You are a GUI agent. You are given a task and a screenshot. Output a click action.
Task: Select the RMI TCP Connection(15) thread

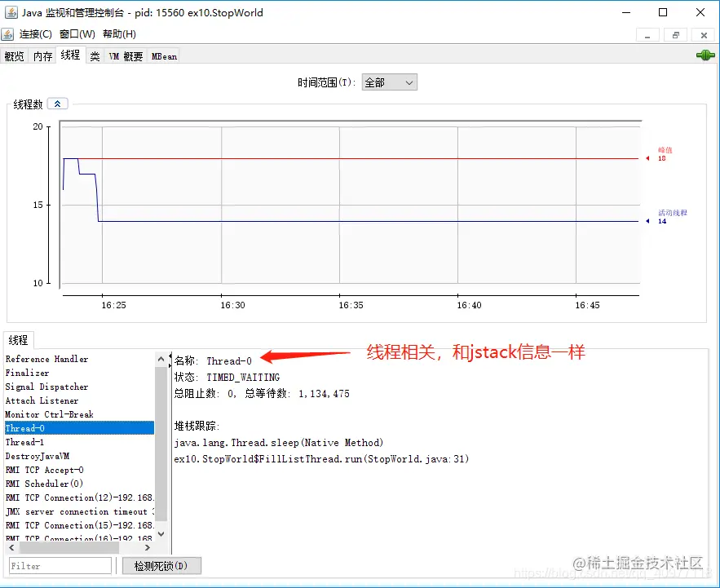[79, 525]
